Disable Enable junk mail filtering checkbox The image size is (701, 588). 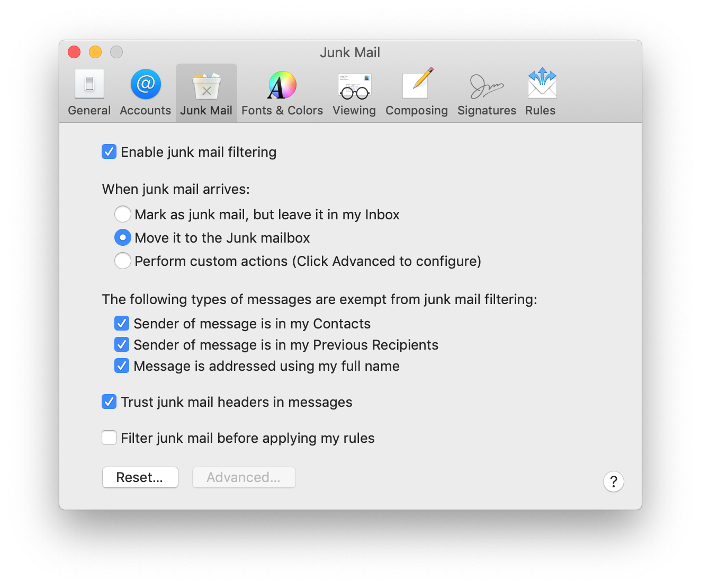tap(109, 152)
